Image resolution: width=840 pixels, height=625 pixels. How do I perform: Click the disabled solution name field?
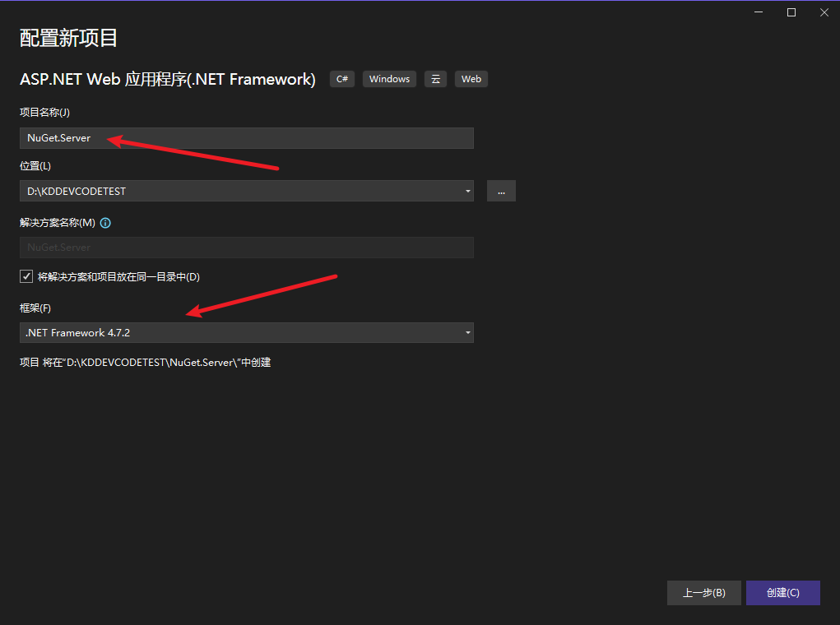(247, 248)
